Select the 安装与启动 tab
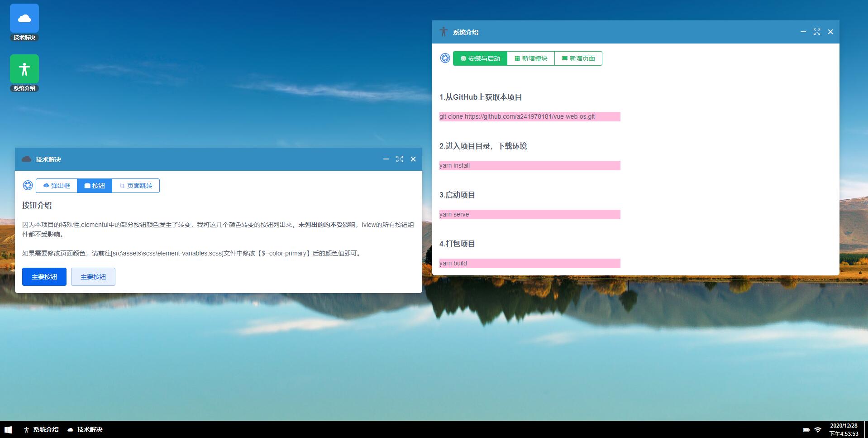 [480, 58]
